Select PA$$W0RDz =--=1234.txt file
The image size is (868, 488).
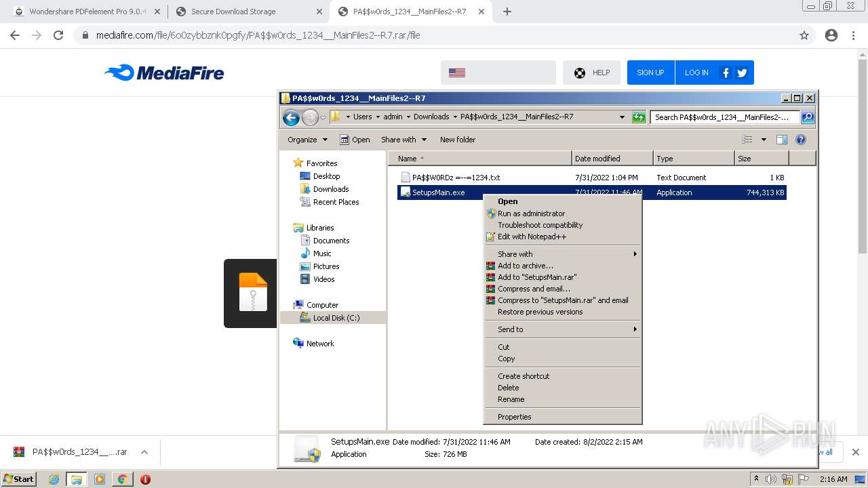[x=456, y=178]
